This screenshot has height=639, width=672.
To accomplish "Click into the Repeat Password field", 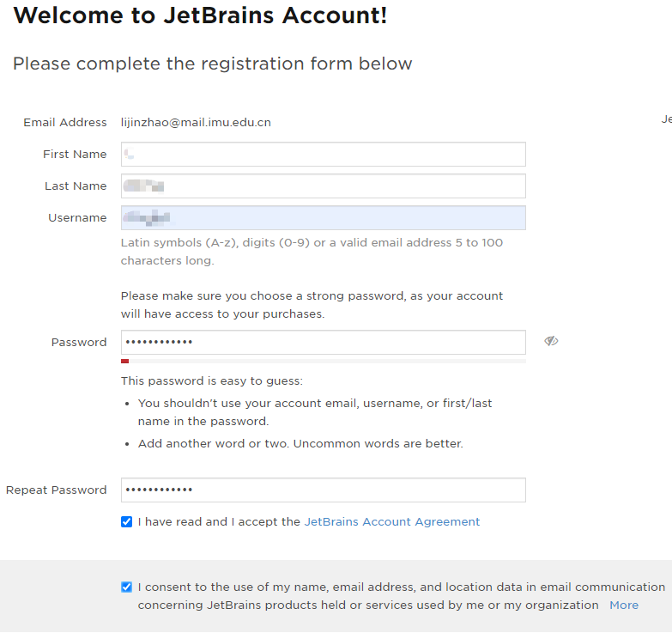I will [x=324, y=490].
